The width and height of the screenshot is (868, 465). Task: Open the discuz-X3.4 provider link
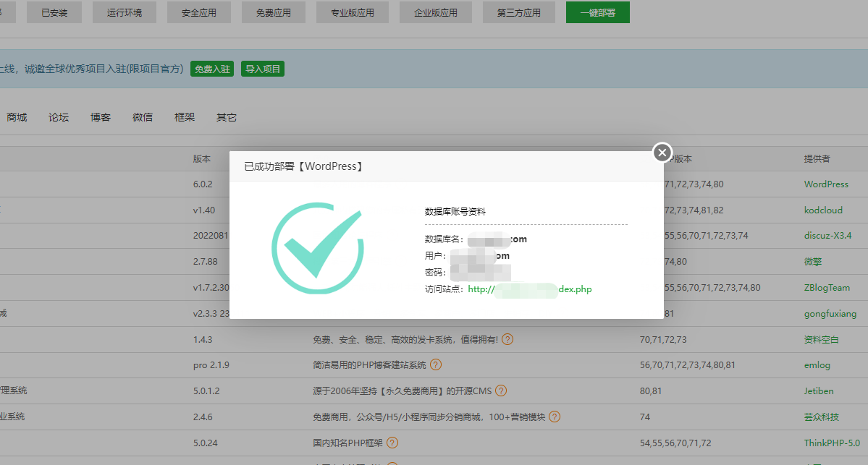pyautogui.click(x=827, y=236)
